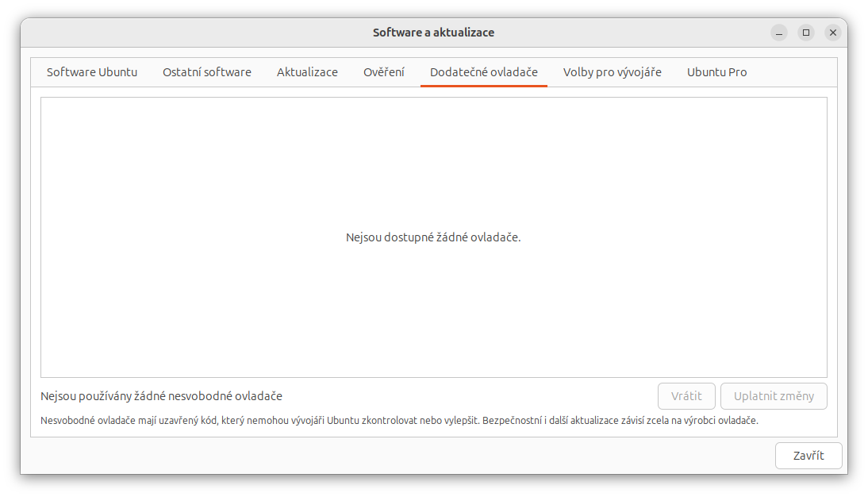Click the Uplatnit změny button
This screenshot has height=497, width=868.
[x=774, y=396]
